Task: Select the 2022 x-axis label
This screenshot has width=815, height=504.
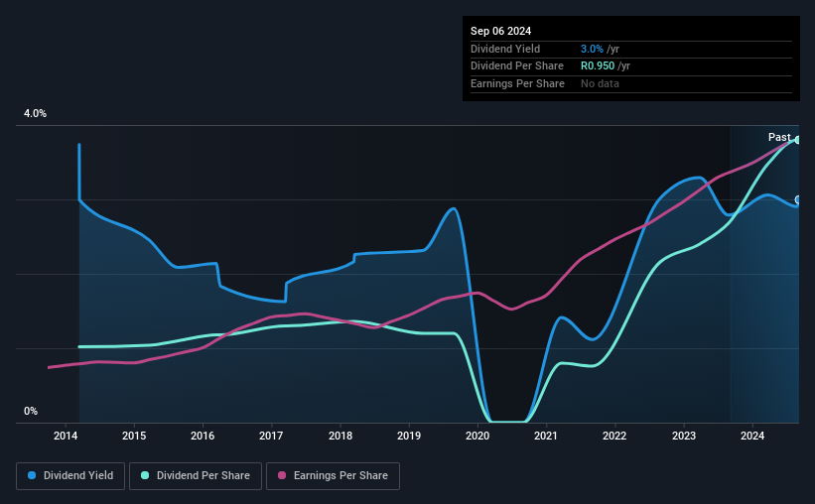Action: click(614, 436)
